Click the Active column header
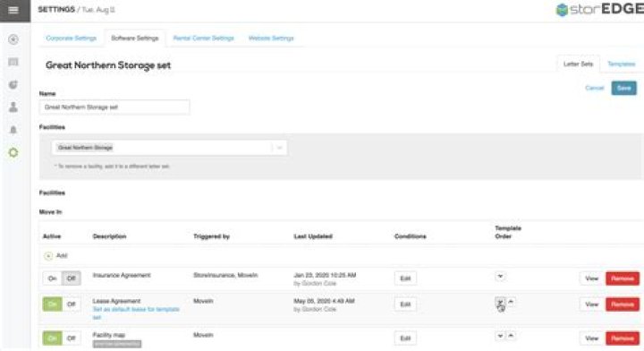 pos(52,236)
